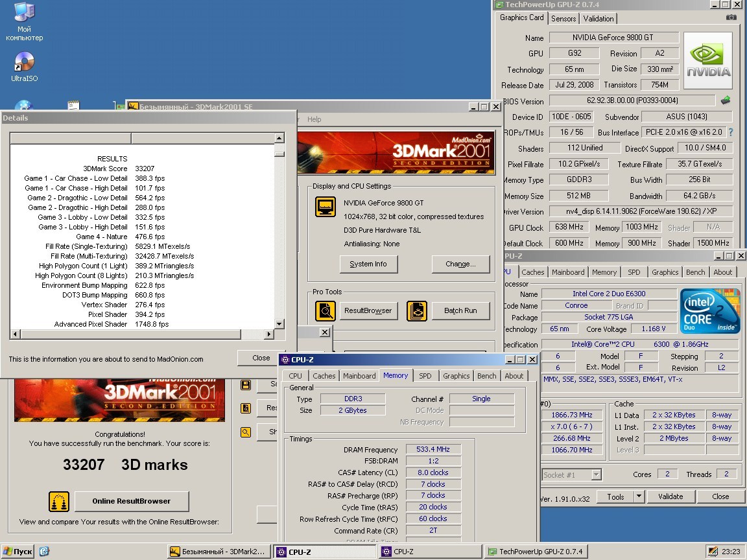The height and width of the screenshot is (560, 747).
Task: Open the Start (Пуск) menu
Action: point(18,552)
